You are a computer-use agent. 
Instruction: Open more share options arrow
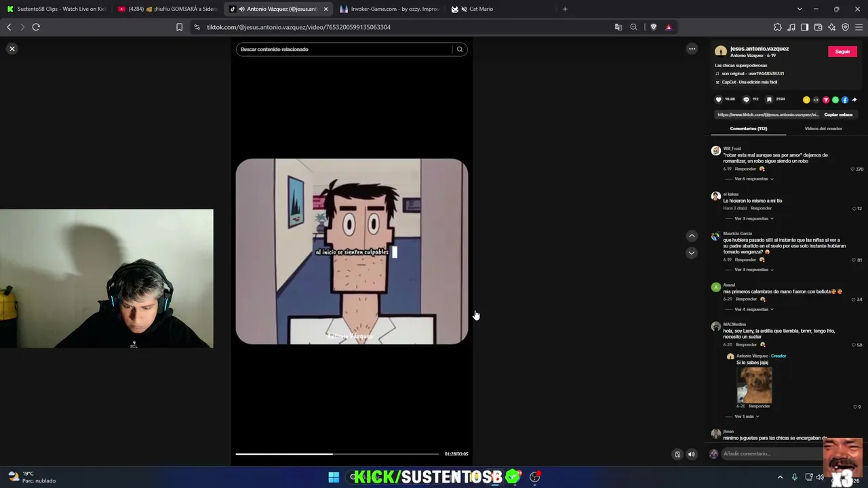[854, 100]
